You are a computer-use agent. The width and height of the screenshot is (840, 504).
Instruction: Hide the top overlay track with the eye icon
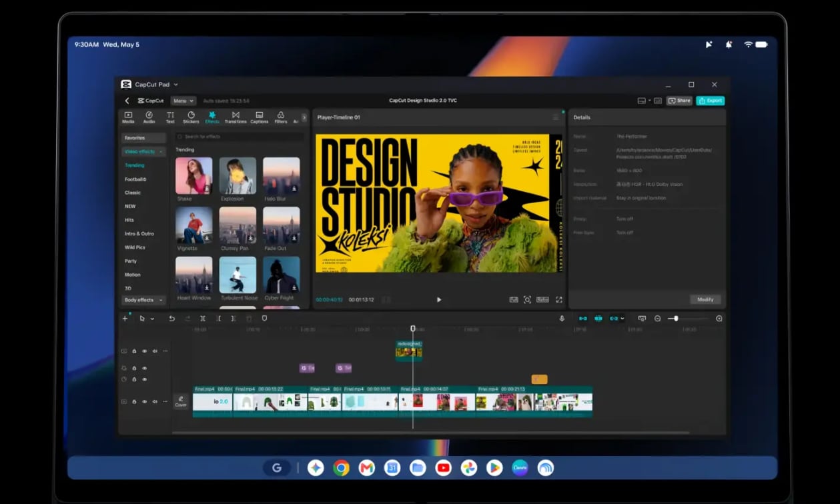144,351
